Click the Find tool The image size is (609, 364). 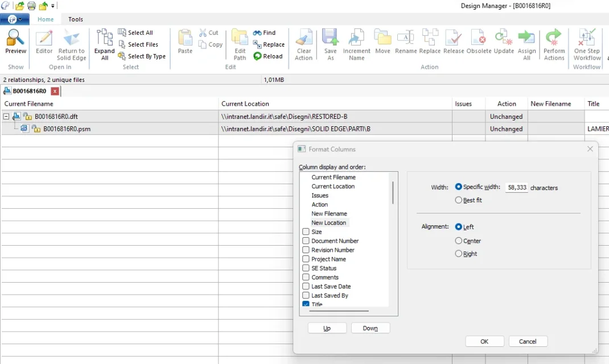pyautogui.click(x=265, y=32)
